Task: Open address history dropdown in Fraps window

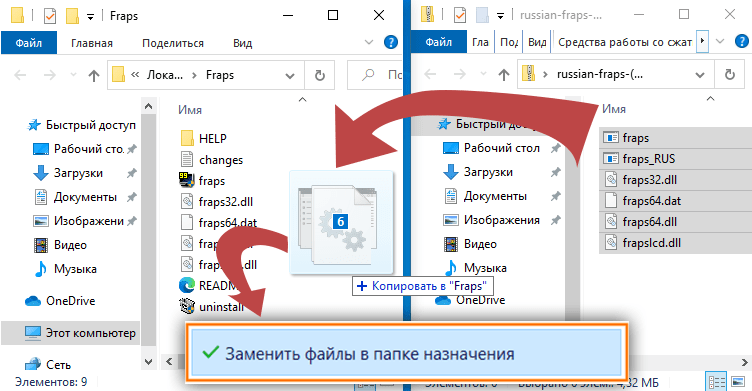Action: [290, 76]
